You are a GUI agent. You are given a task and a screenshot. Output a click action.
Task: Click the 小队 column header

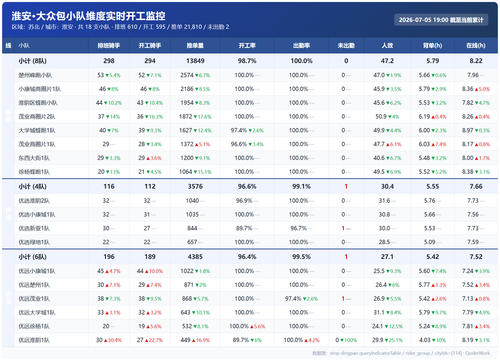pyautogui.click(x=24, y=46)
